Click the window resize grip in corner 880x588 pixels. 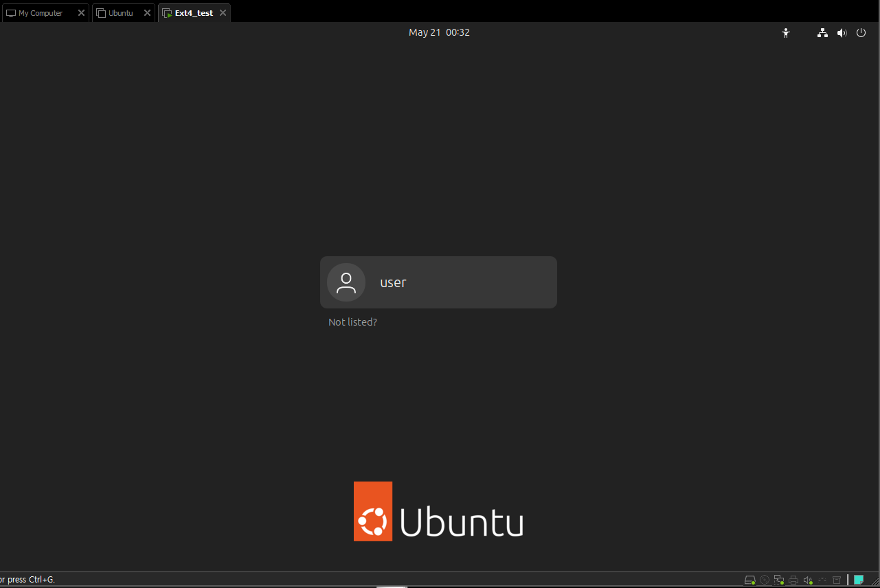(x=874, y=581)
